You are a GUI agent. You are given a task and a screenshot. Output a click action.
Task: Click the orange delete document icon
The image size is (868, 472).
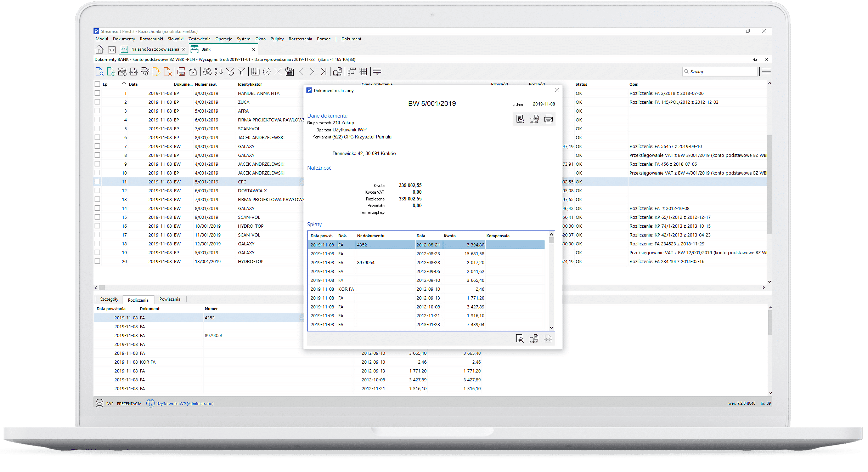click(x=168, y=72)
